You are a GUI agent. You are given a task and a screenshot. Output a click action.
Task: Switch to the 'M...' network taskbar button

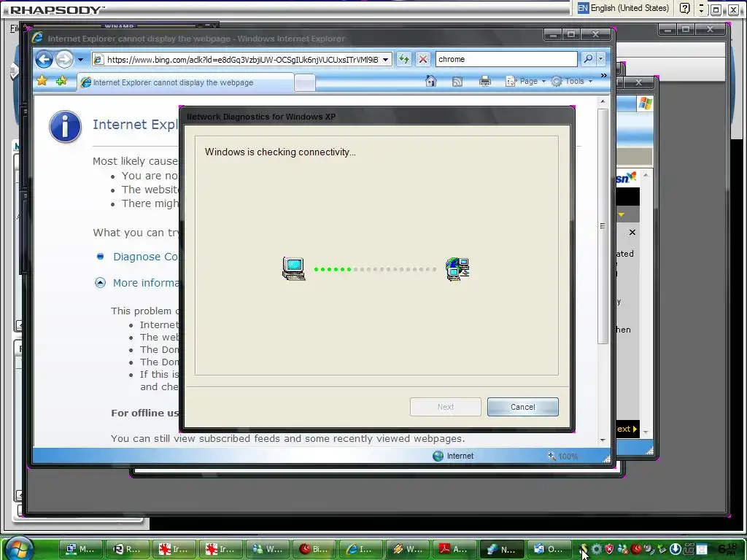pos(80,549)
